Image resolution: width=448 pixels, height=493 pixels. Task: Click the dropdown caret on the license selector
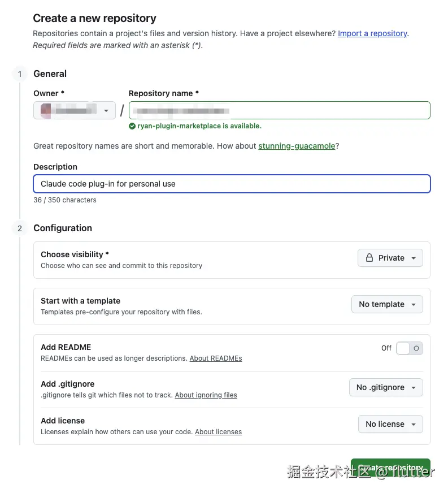click(x=413, y=424)
